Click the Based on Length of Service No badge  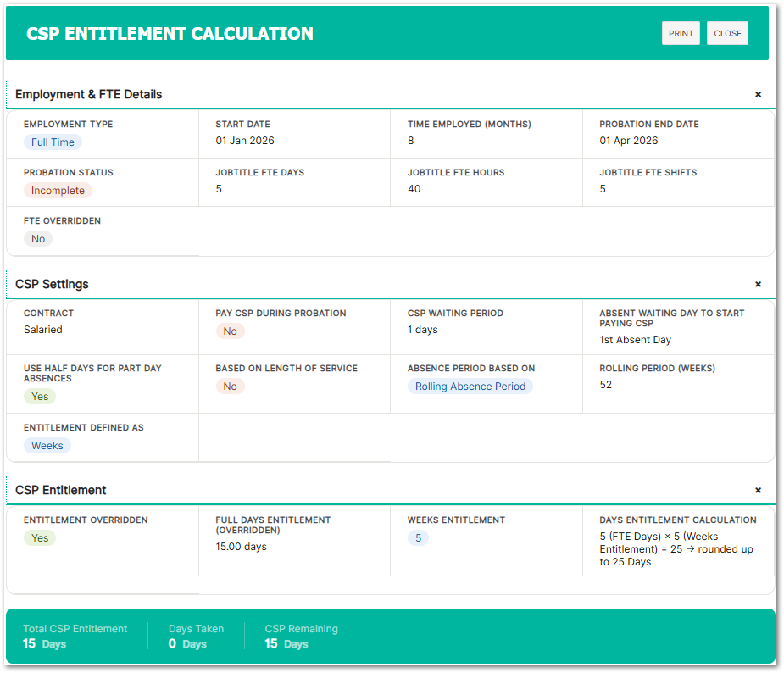(230, 387)
